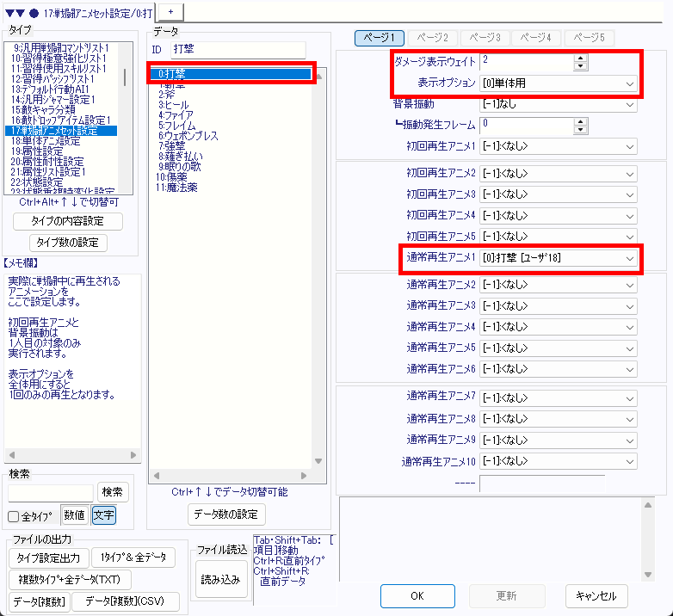
Task: Click the search text input field
Action: tap(51, 492)
